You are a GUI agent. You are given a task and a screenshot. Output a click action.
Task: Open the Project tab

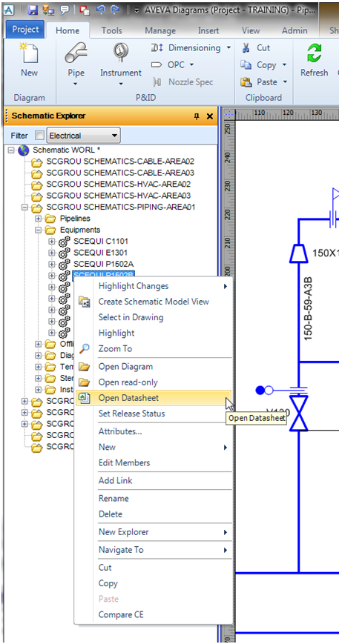25,30
